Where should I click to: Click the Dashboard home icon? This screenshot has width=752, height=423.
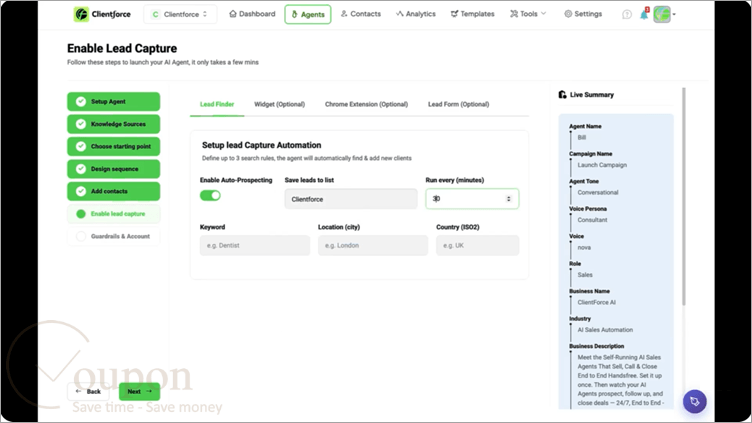point(233,14)
